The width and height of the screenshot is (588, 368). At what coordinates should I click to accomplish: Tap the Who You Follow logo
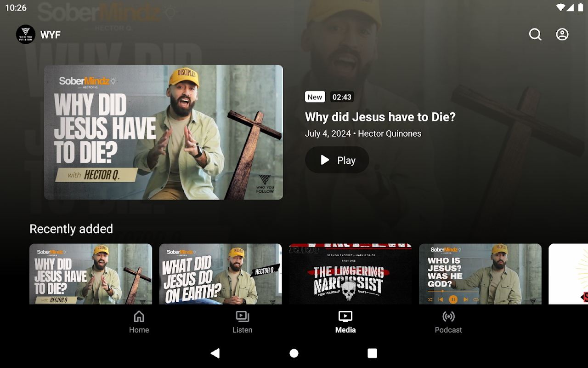pos(26,34)
